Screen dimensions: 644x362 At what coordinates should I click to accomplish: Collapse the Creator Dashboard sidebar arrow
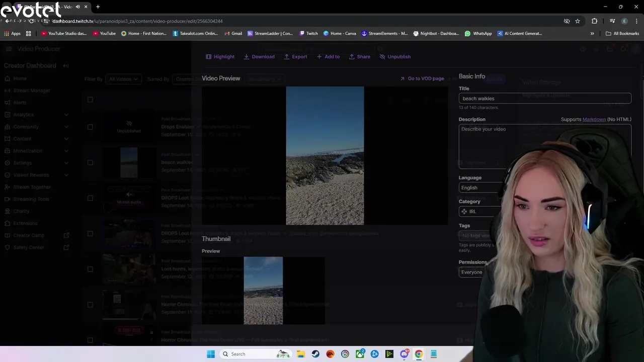[x=65, y=66]
